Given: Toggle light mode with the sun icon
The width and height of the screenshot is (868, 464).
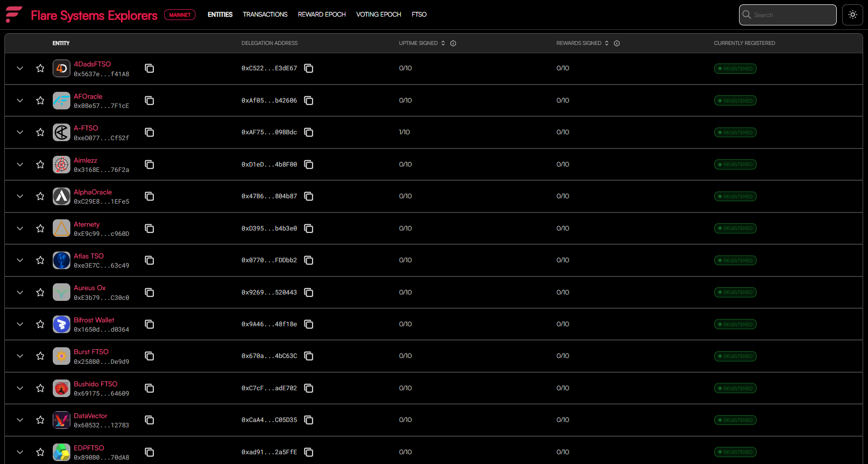Looking at the screenshot, I should point(852,15).
